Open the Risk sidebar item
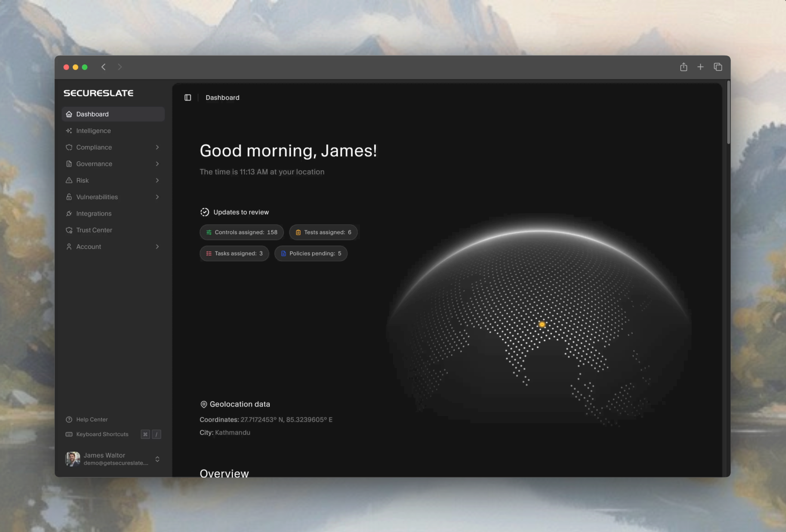 [113, 180]
